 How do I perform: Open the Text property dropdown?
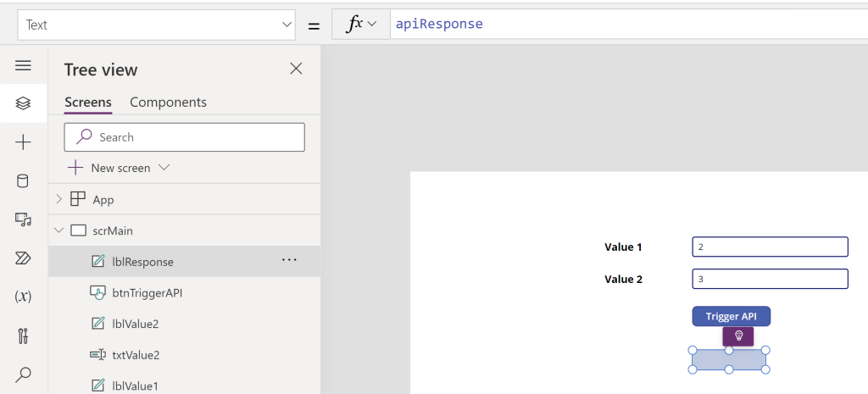coord(157,25)
